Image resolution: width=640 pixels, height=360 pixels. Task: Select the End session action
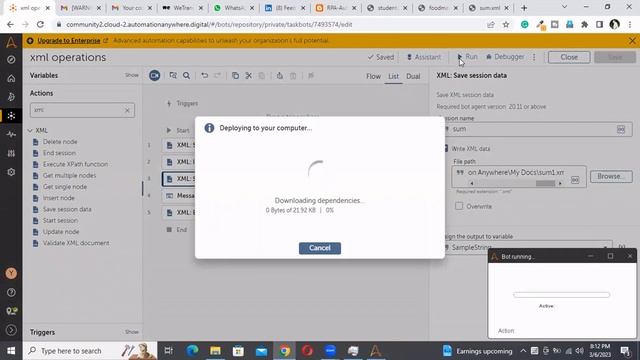pyautogui.click(x=59, y=153)
